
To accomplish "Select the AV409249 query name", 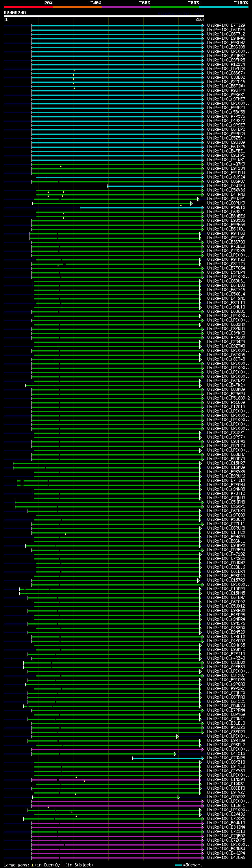I will click(15, 13).
